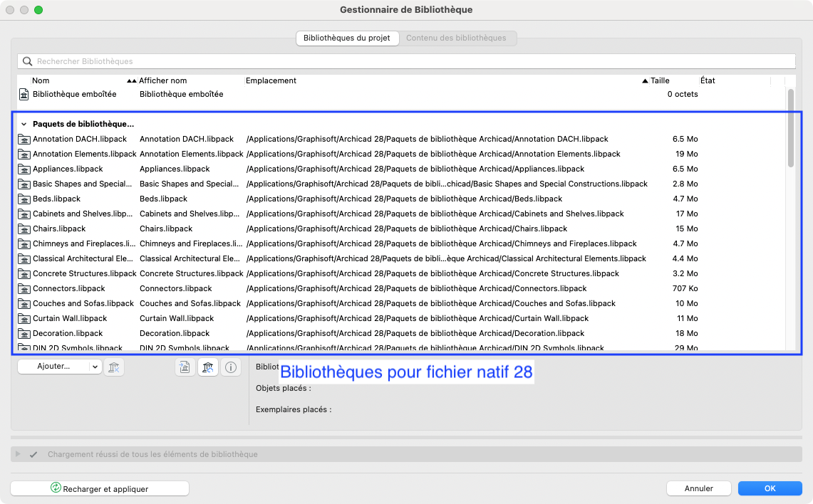Click the Chimneys and Fireplaces package icon
The height and width of the screenshot is (504, 813).
pos(24,244)
